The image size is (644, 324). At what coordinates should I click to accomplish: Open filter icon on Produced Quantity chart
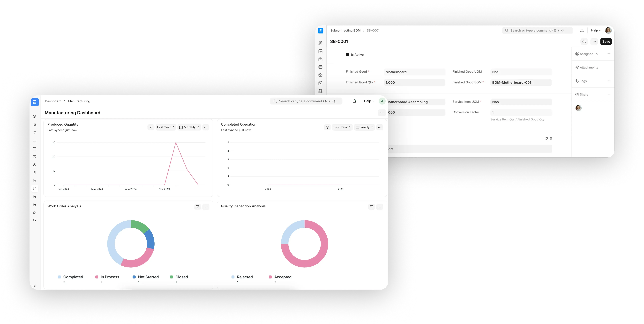click(x=151, y=127)
